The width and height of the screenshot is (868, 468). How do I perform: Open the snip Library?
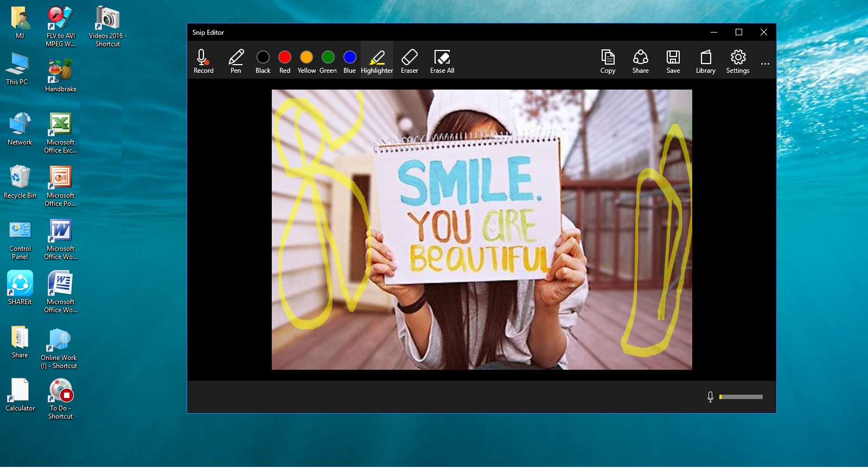click(706, 61)
